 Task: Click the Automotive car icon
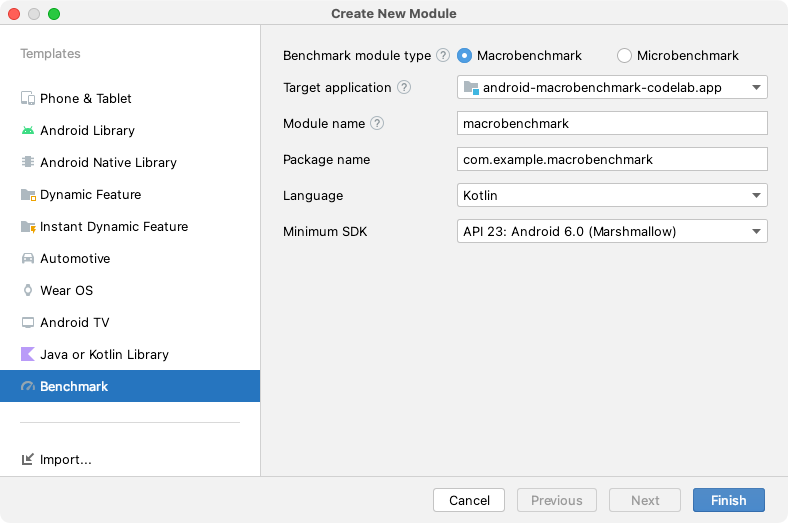(28, 259)
